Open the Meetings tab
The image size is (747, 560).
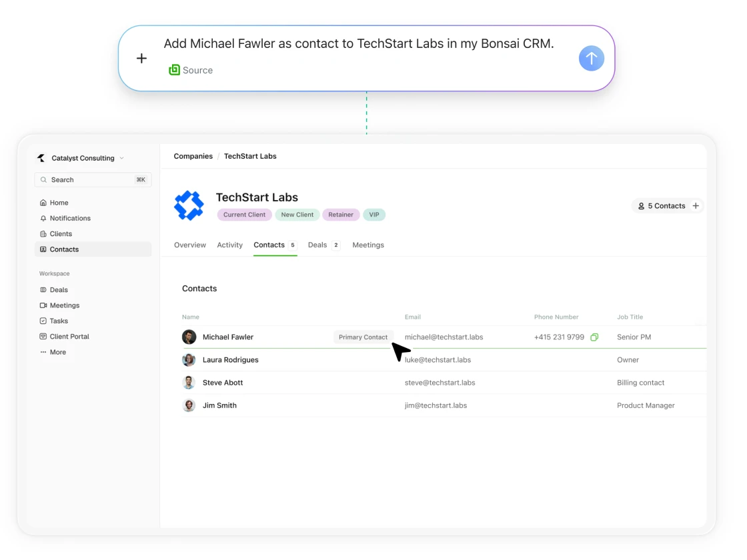click(368, 245)
